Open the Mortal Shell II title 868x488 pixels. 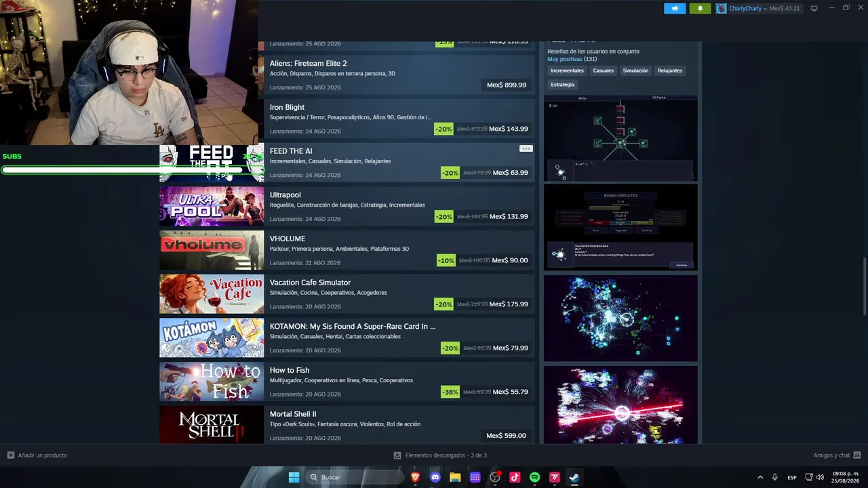pyautogui.click(x=293, y=414)
